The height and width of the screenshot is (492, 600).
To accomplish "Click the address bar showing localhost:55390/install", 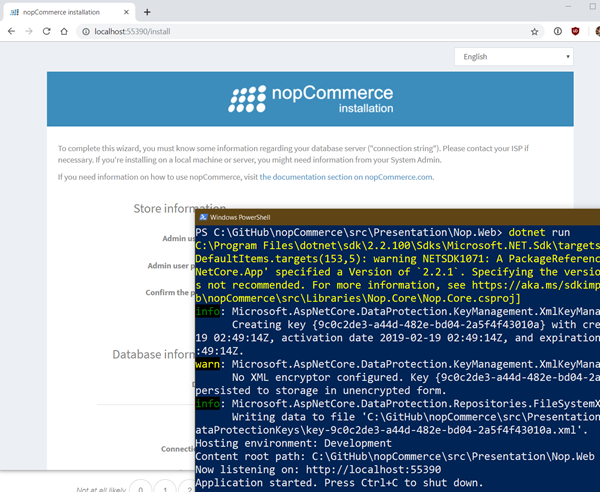I will pos(310,32).
